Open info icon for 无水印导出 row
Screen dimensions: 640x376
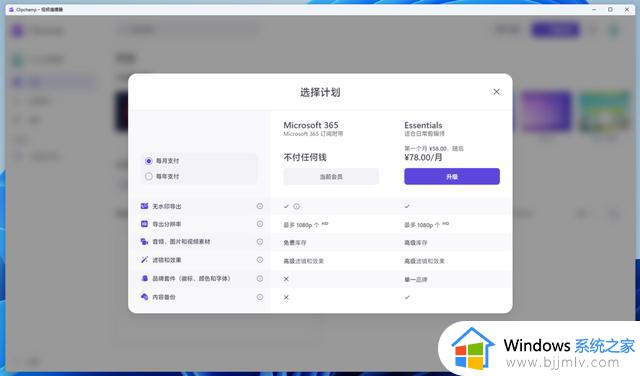(x=260, y=206)
